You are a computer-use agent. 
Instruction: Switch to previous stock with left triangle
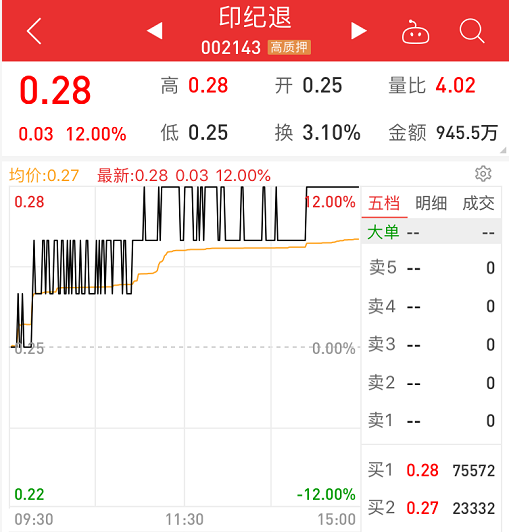click(155, 31)
